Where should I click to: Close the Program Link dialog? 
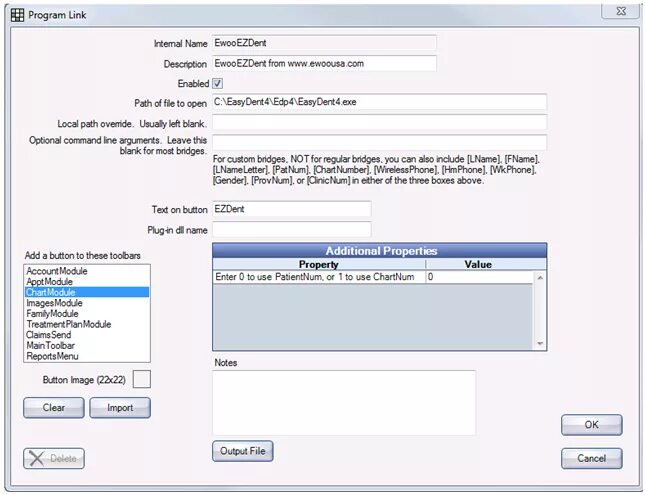(x=621, y=12)
